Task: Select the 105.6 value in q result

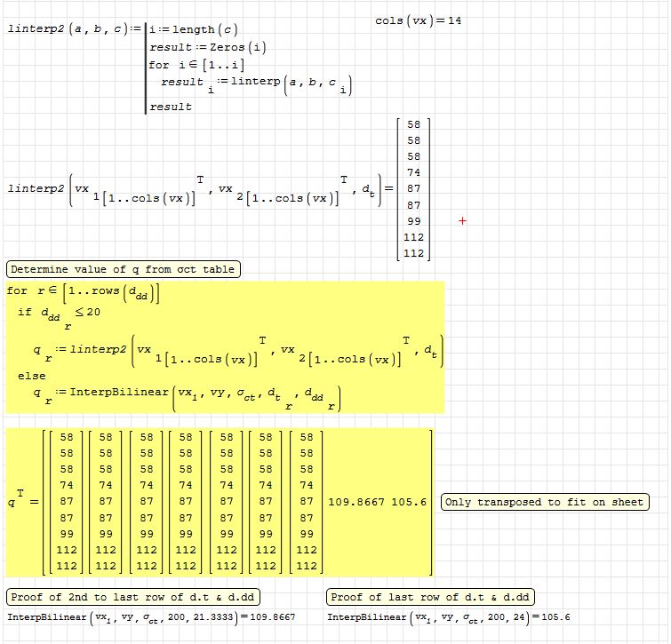Action: 410,503
